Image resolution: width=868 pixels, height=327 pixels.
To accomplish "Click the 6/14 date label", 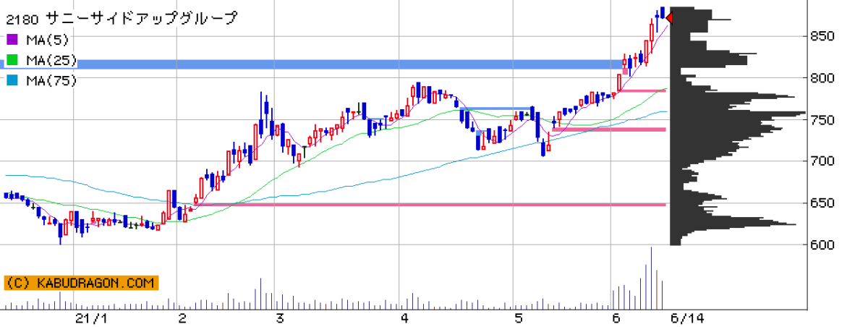I will 687,318.
